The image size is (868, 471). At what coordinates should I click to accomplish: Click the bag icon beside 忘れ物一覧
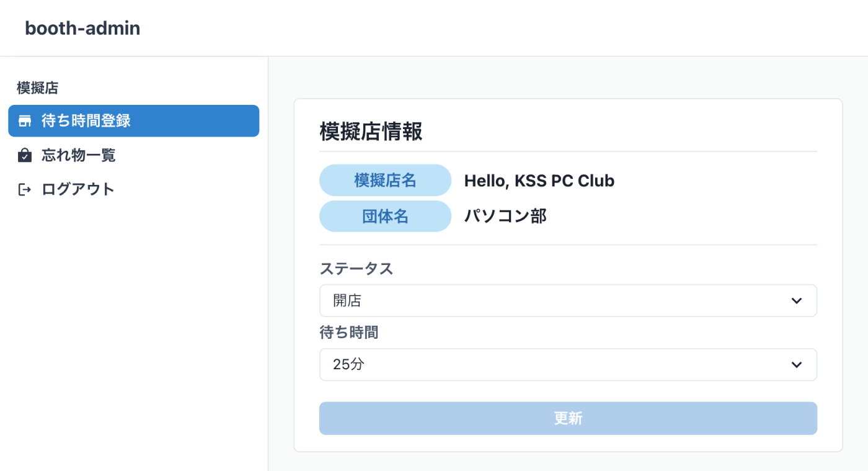25,155
